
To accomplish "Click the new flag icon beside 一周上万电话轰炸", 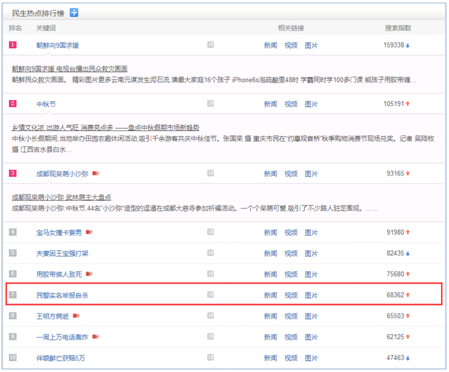I will point(96,336).
